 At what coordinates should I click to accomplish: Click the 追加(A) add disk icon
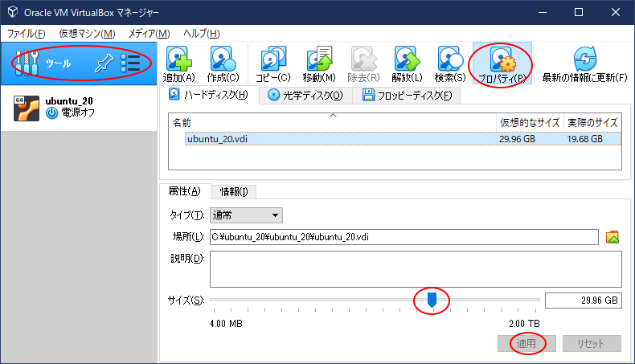[178, 59]
